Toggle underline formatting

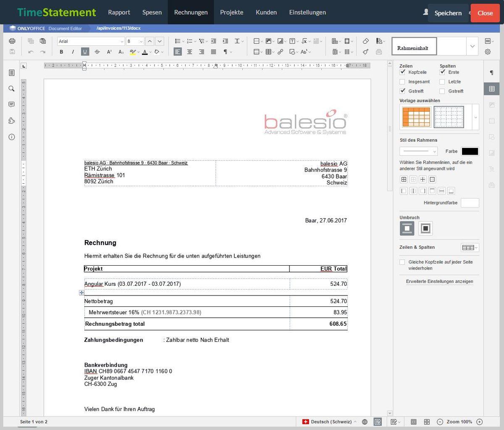click(85, 52)
